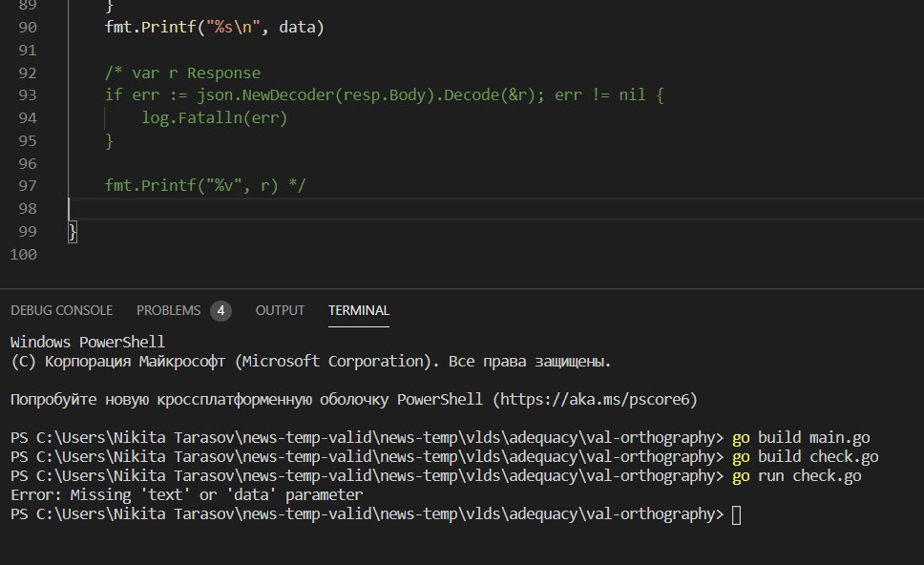The width and height of the screenshot is (924, 565).
Task: Switch to the Debug Console tab
Action: (x=61, y=310)
